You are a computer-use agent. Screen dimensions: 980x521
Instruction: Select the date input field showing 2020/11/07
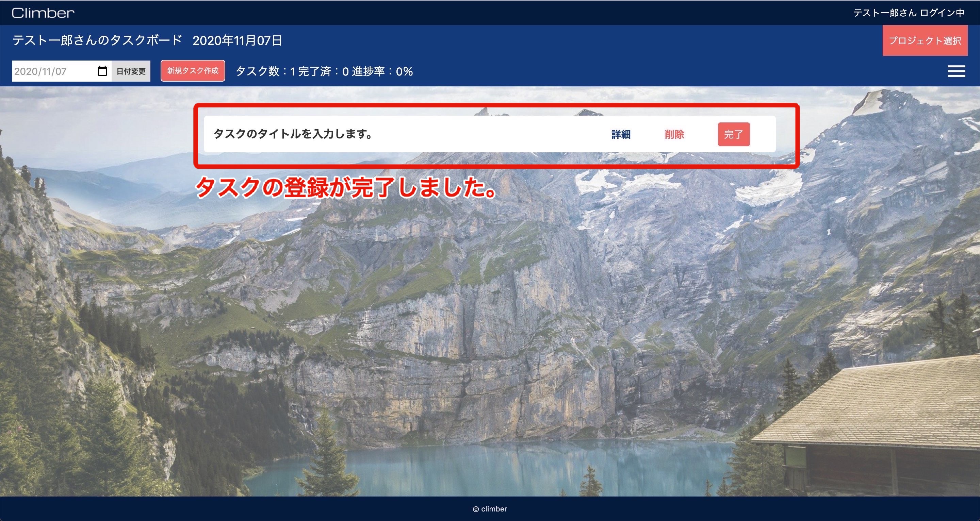[49, 70]
